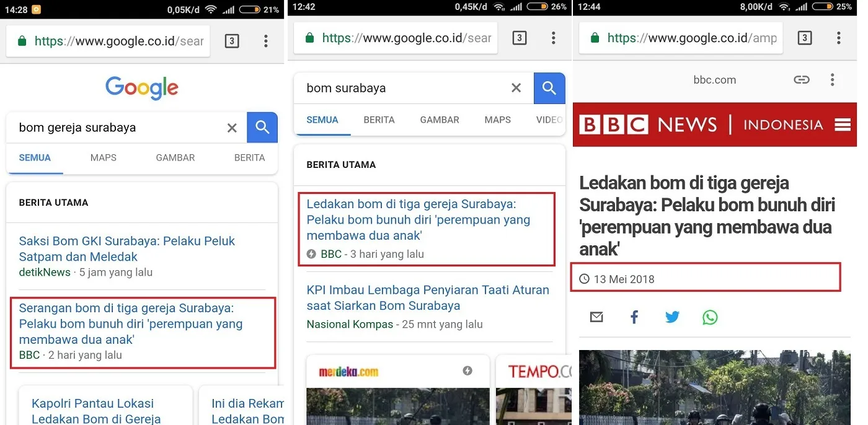This screenshot has height=425, width=868.
Task: Click BBC News logo in header
Action: click(648, 125)
